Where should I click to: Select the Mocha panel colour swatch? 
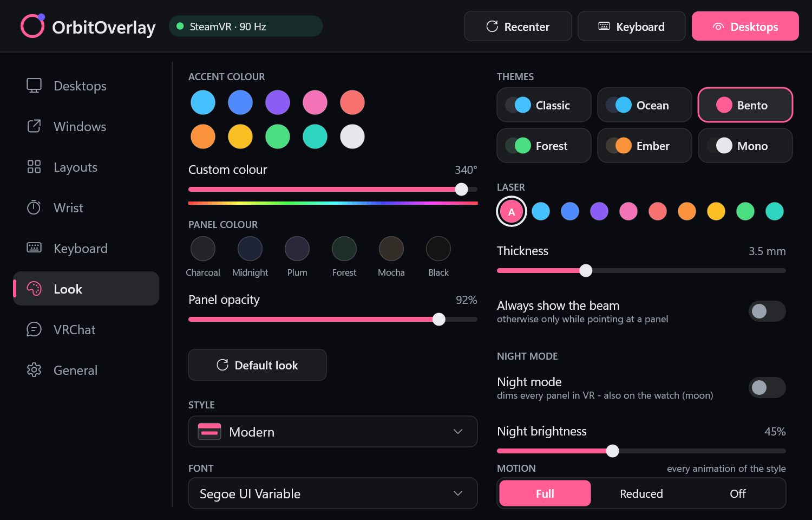coord(391,249)
